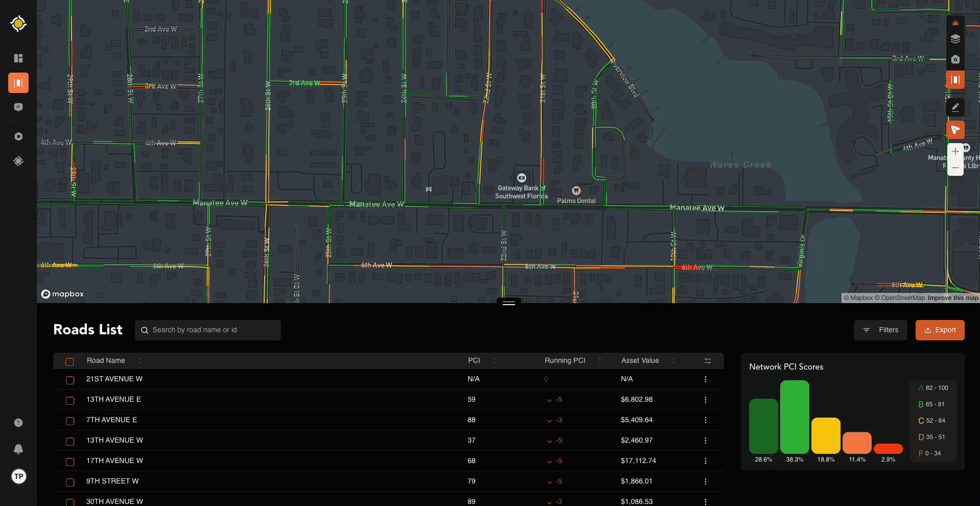Open the dashboard icon in left sidebar
980x506 pixels.
click(18, 58)
